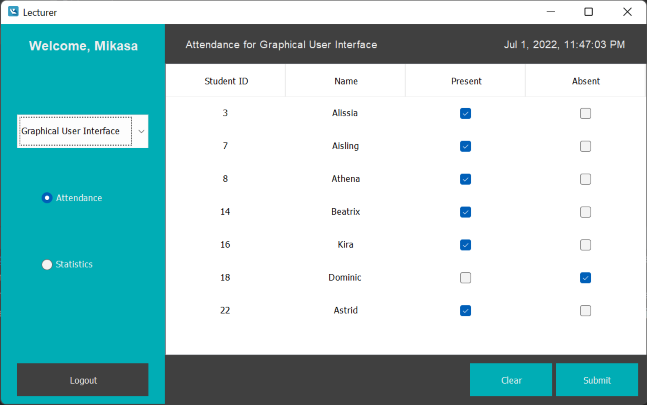Expand course list using the dropdown arrow
Screen dimensions: 647x405
point(141,132)
